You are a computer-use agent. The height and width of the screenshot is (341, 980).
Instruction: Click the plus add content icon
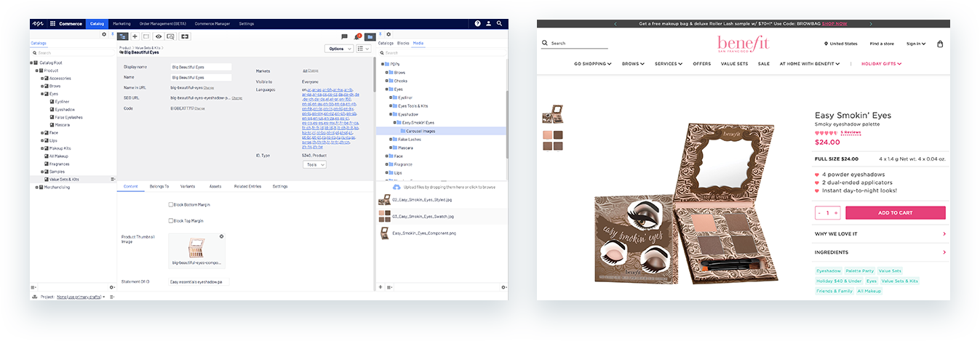[x=135, y=36]
